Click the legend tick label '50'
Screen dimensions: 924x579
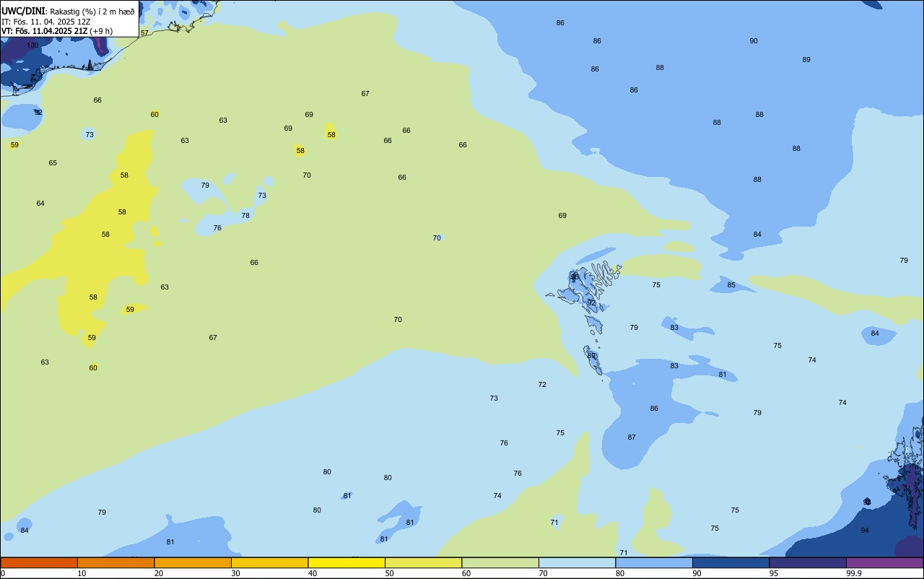click(x=390, y=573)
